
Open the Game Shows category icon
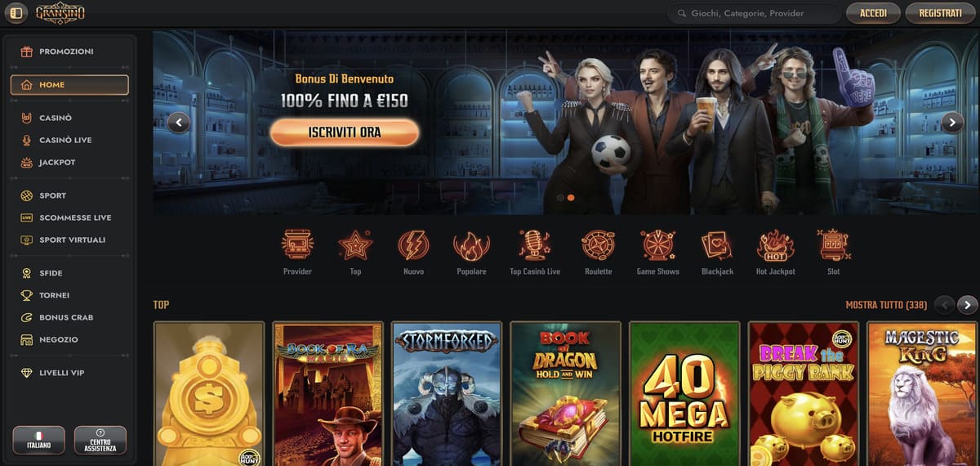click(x=657, y=244)
